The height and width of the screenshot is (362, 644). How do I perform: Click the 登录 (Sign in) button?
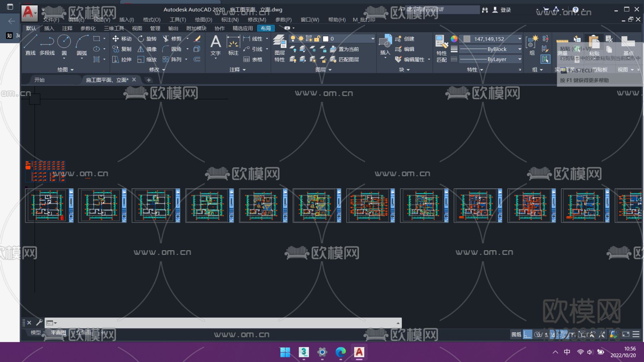[x=502, y=10]
